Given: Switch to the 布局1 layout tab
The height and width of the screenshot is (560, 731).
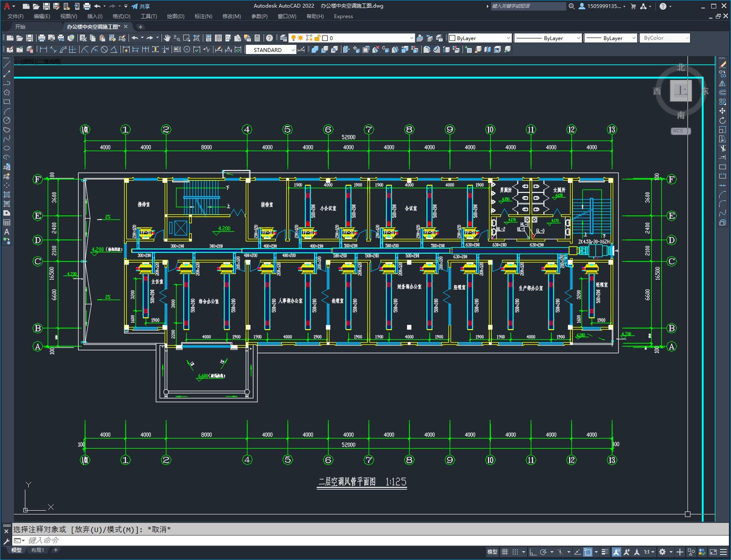Looking at the screenshot, I should [x=37, y=550].
